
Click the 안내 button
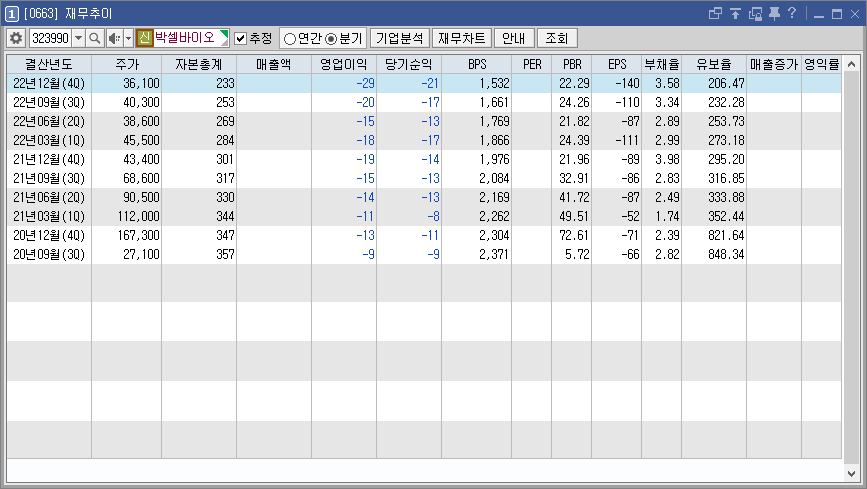[514, 38]
